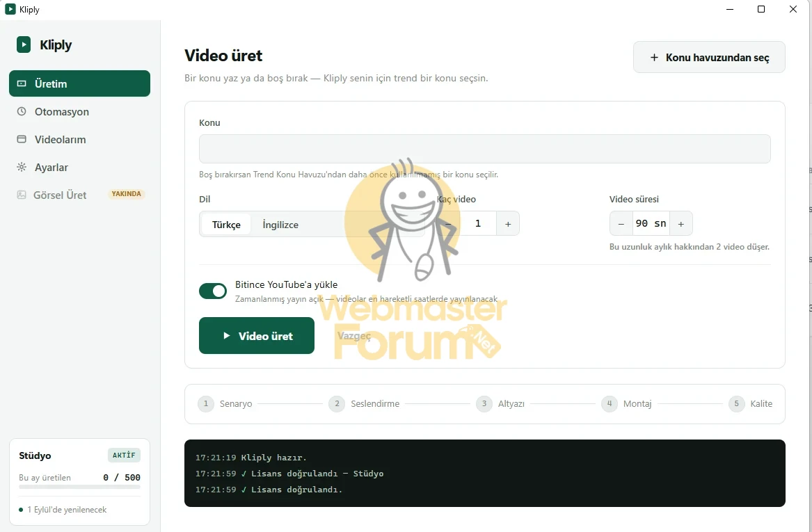The width and height of the screenshot is (812, 532).
Task: Click the clock icon beside Otomasyon
Action: [22, 111]
